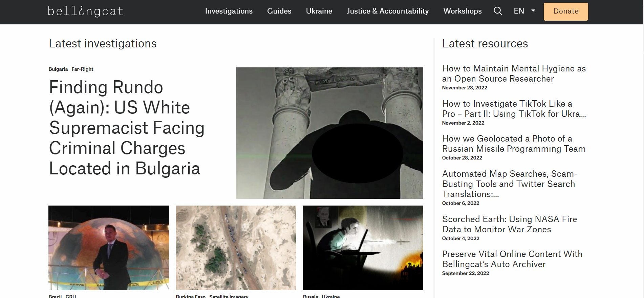Open the Finding Rundo (Again) article headline
644x298 pixels.
127,128
